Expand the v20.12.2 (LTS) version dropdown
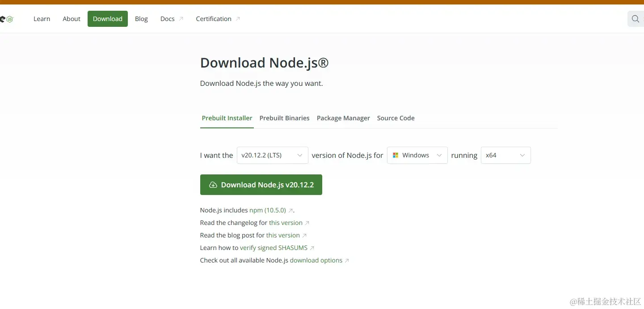This screenshot has width=644, height=309. [273, 155]
